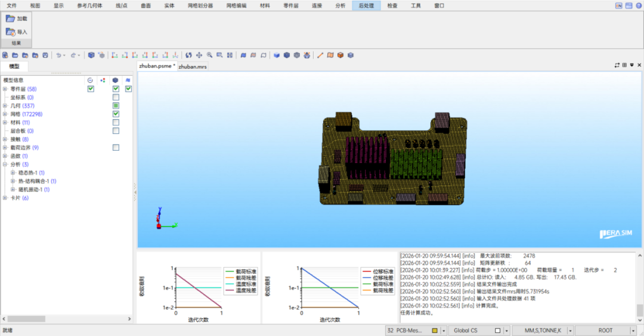Click the rotate view toolbar icon
The image size is (644, 336).
(189, 55)
